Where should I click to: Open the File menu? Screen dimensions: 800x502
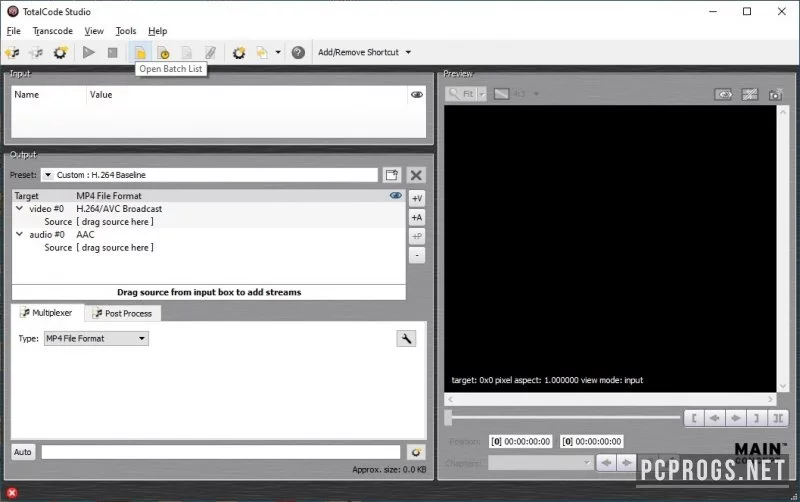coord(14,31)
